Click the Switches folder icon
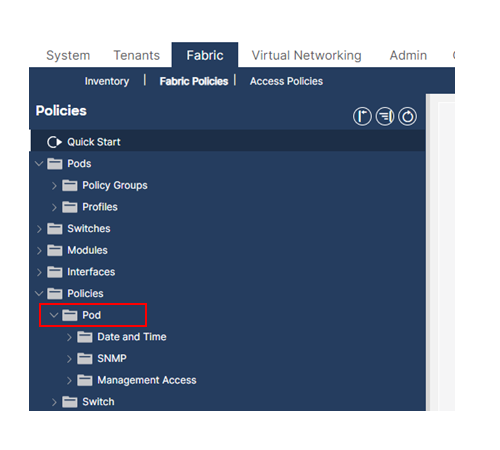This screenshot has width=500, height=450. 55,229
